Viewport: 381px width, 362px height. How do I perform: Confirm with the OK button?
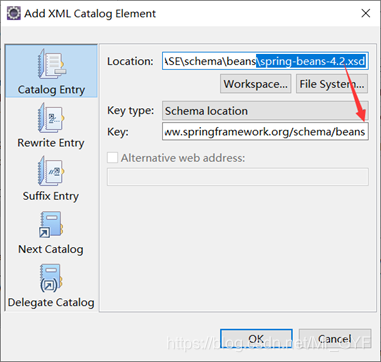pyautogui.click(x=256, y=339)
